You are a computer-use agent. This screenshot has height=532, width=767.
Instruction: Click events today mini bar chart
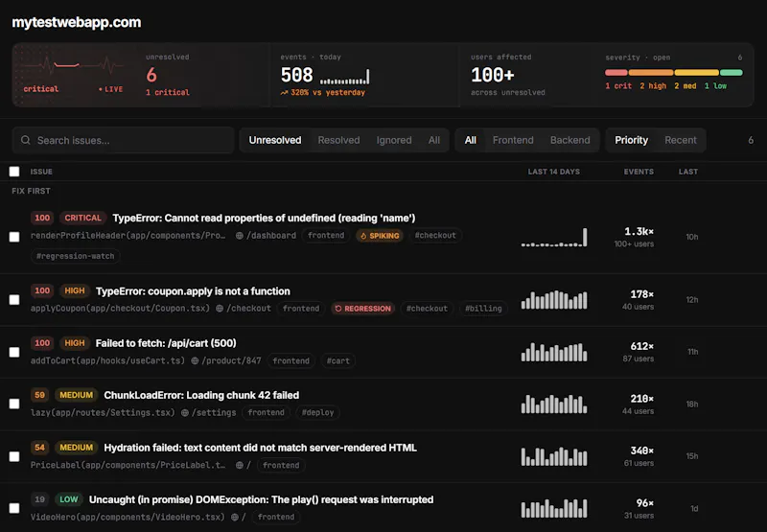345,77
